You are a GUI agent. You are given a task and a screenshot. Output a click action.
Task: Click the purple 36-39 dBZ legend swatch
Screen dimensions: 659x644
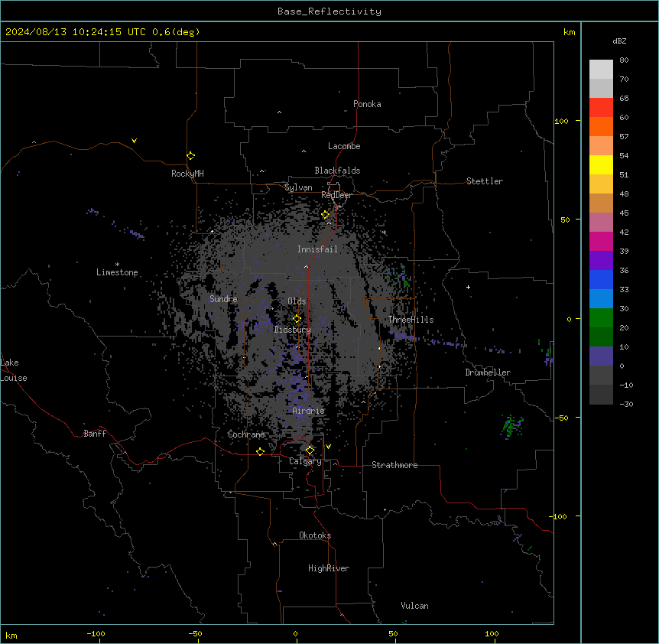click(x=601, y=261)
